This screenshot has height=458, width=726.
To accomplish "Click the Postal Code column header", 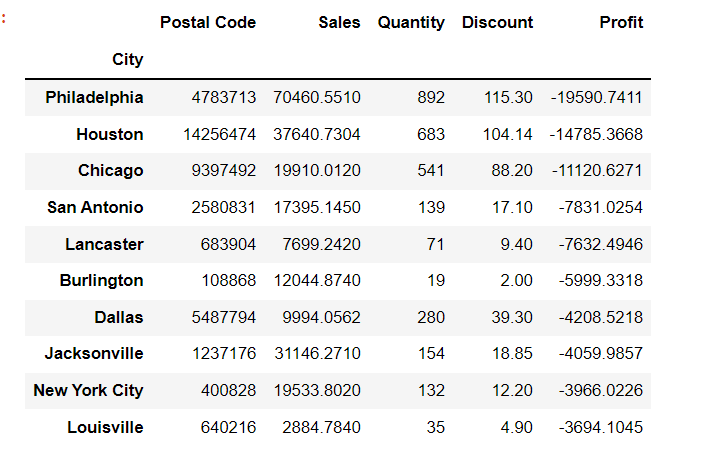I will (208, 22).
